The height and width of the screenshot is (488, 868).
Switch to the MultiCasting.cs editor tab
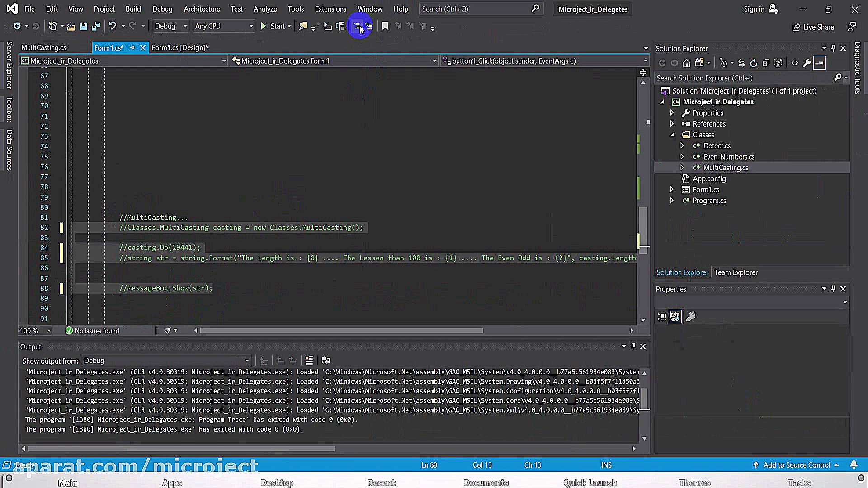point(43,47)
